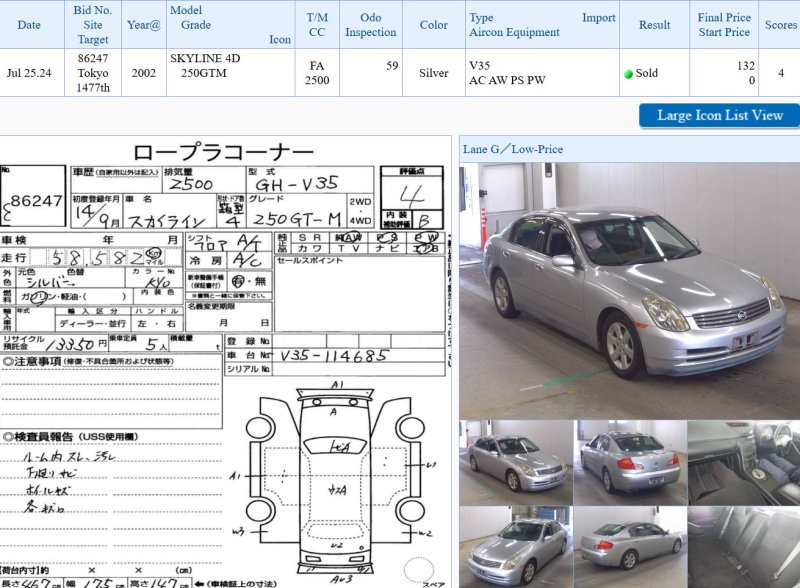Select the rear view thumbnail in the top row
The width and height of the screenshot is (800, 588).
[x=630, y=462]
